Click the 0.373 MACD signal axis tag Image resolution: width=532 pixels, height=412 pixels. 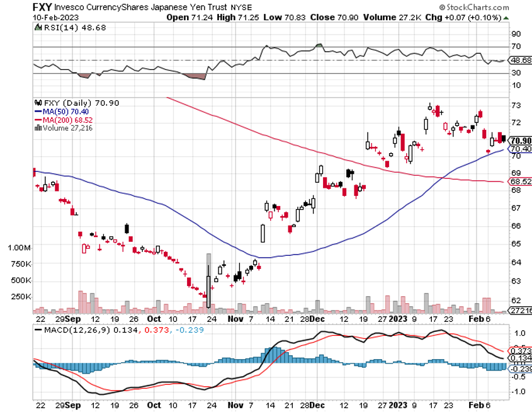click(520, 351)
